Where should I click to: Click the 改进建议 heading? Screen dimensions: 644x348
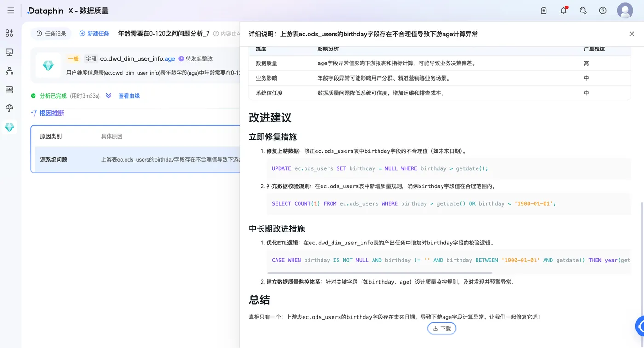pos(270,118)
